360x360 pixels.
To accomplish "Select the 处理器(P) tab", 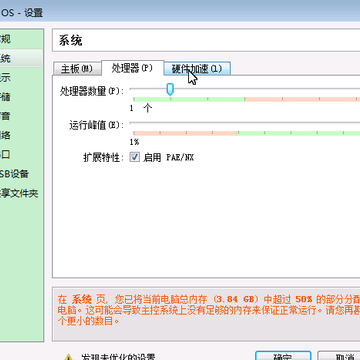I will click(x=132, y=68).
